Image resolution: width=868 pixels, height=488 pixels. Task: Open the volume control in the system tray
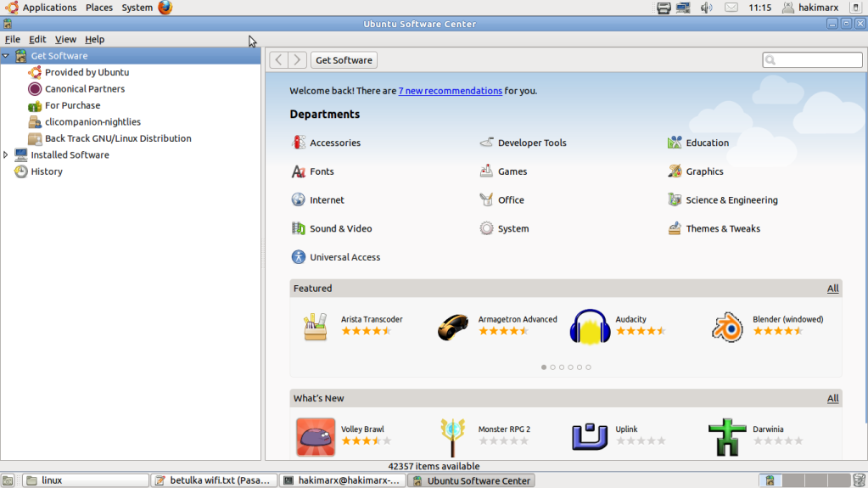click(706, 8)
